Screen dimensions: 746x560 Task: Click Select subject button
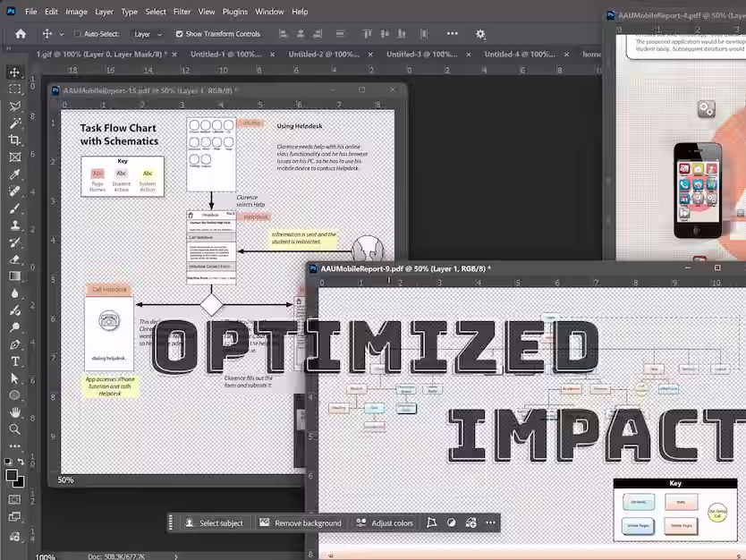tap(214, 523)
